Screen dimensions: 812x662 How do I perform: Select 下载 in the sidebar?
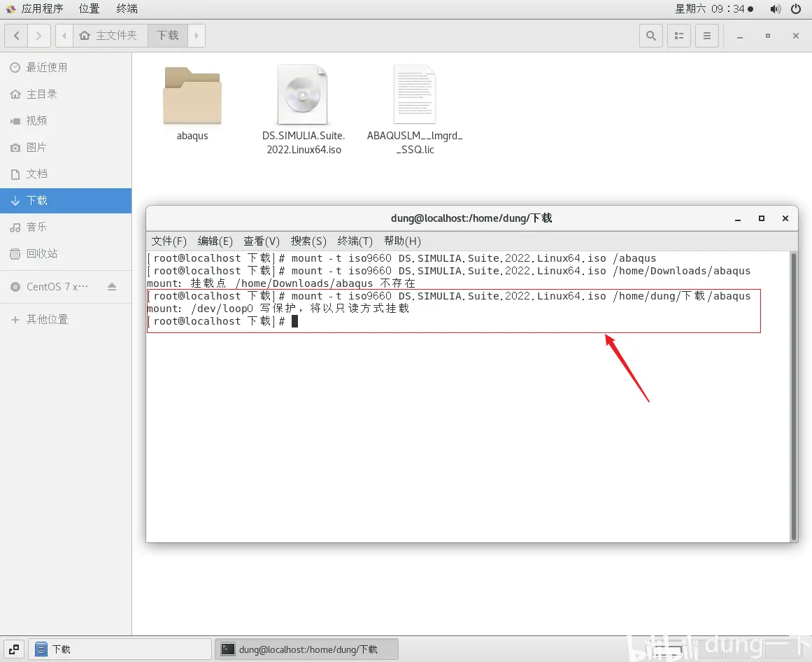click(x=66, y=200)
